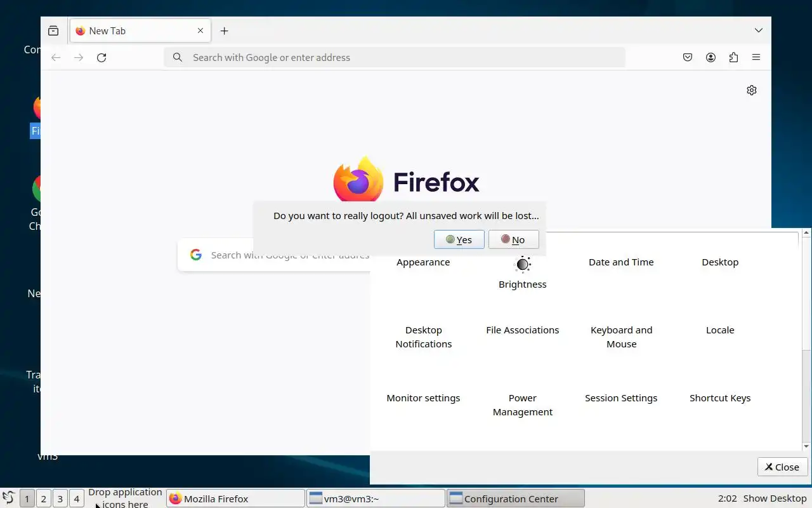The image size is (812, 508).
Task: Open Session Settings
Action: coord(621,398)
